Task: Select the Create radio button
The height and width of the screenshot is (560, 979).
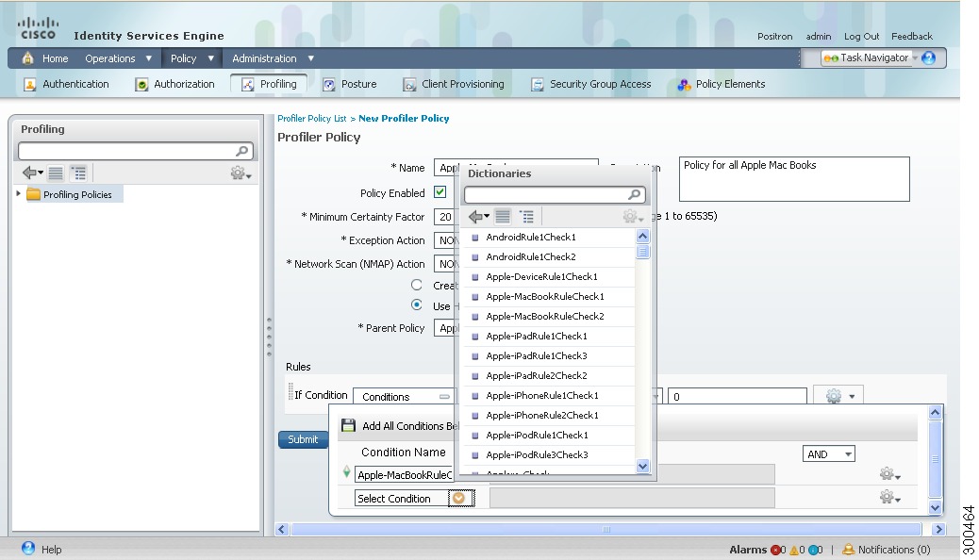Action: pos(417,285)
